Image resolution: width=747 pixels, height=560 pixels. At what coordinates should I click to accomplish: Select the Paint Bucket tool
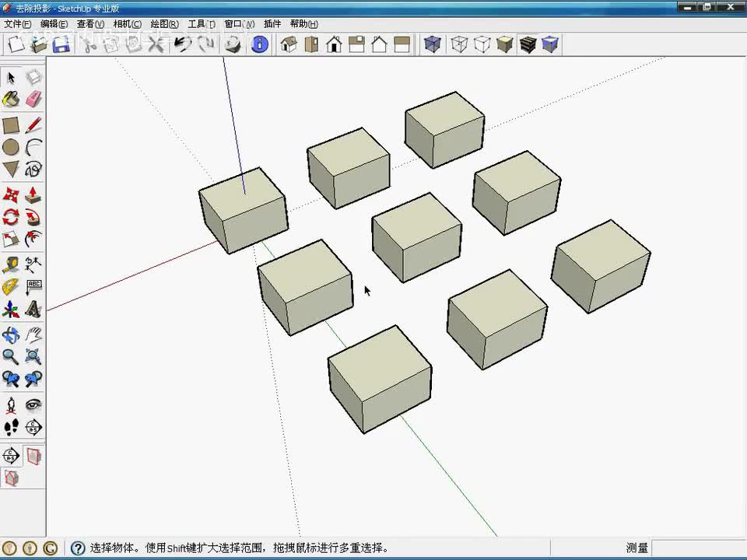[x=11, y=100]
